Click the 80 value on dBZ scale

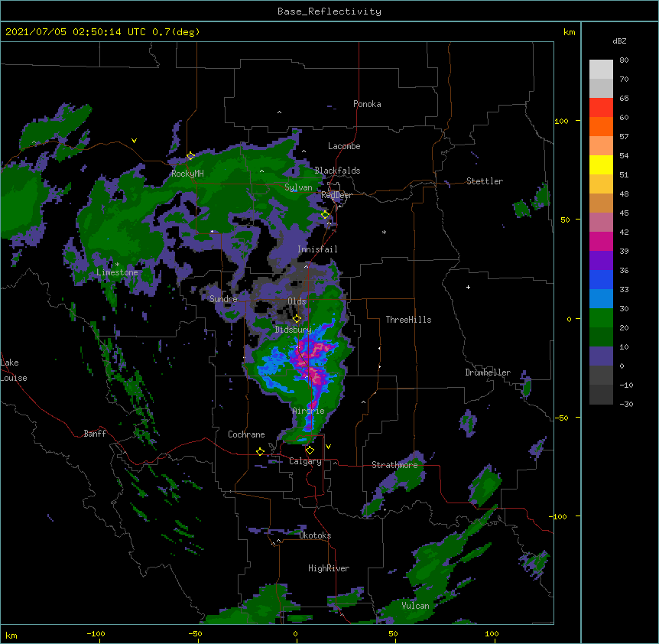pyautogui.click(x=624, y=60)
